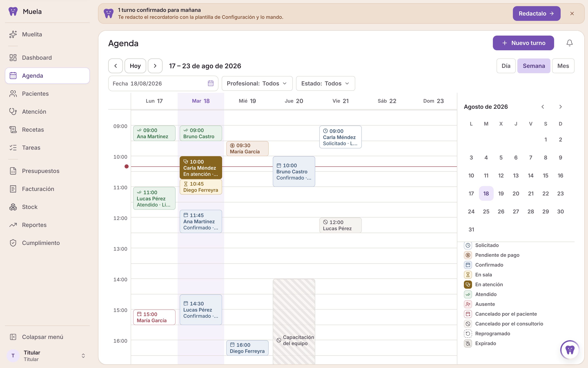
Task: Click the Fecha date input field
Action: [163, 83]
